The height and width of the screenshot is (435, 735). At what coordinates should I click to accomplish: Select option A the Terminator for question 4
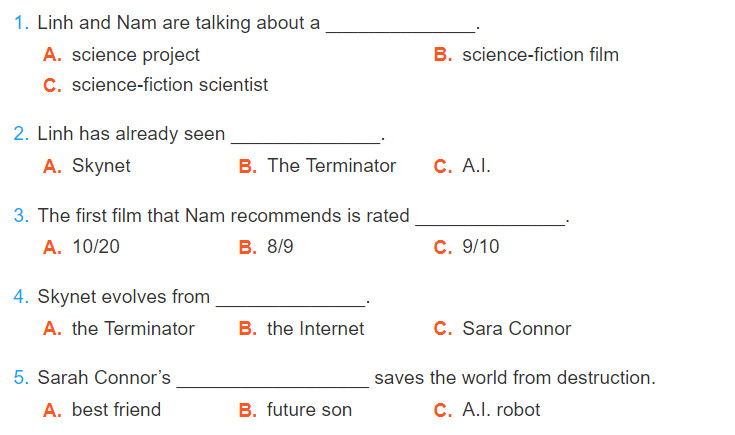click(x=119, y=329)
